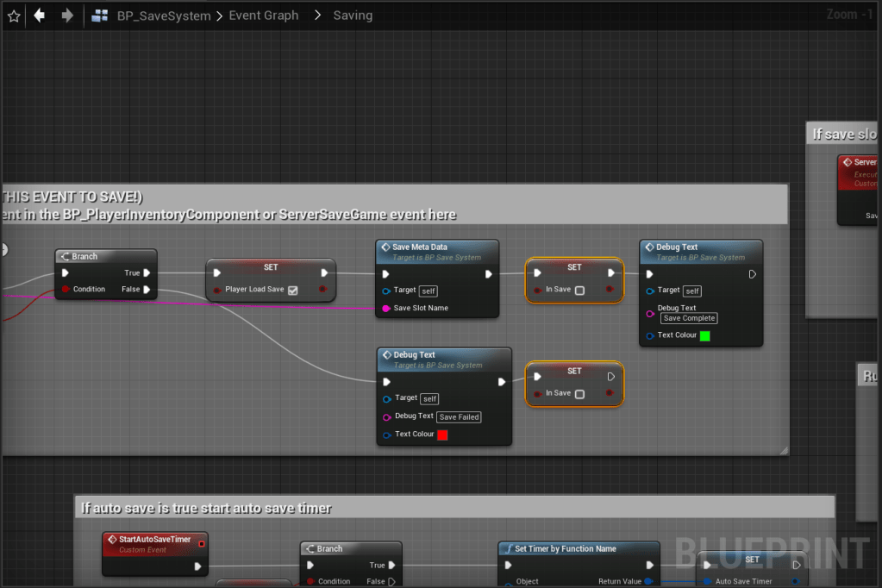Click the Save Complete debug text field

pos(689,318)
